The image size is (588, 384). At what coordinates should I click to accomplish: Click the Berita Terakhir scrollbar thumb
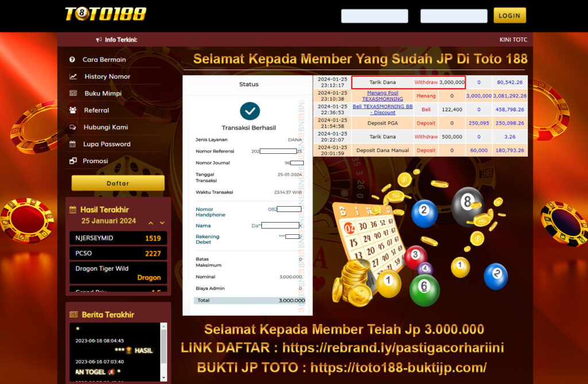pyautogui.click(x=164, y=347)
